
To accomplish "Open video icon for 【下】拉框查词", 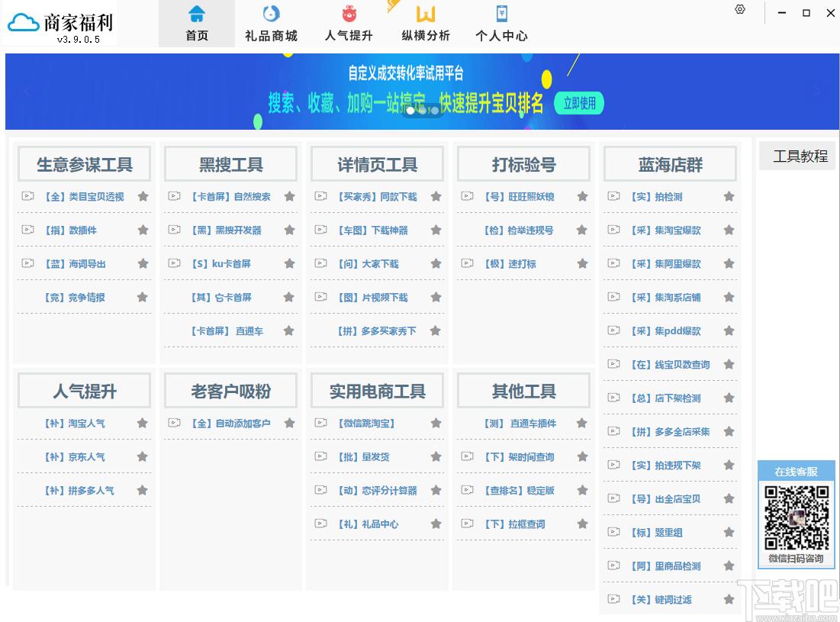I will tap(467, 524).
